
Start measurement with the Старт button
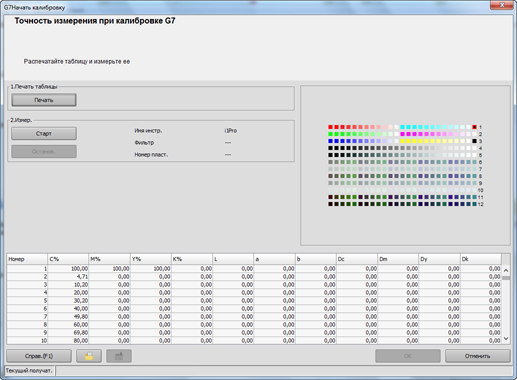[44, 133]
